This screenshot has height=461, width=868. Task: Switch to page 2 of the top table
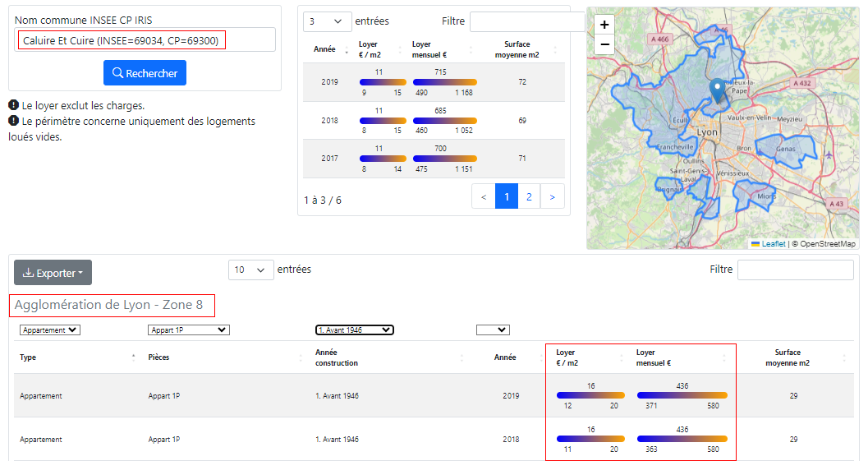click(530, 197)
